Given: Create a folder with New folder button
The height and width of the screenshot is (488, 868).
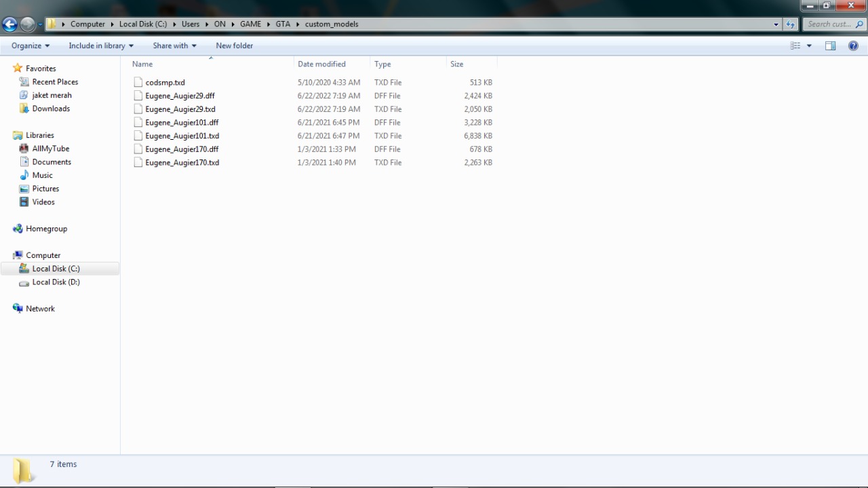Looking at the screenshot, I should pyautogui.click(x=234, y=45).
